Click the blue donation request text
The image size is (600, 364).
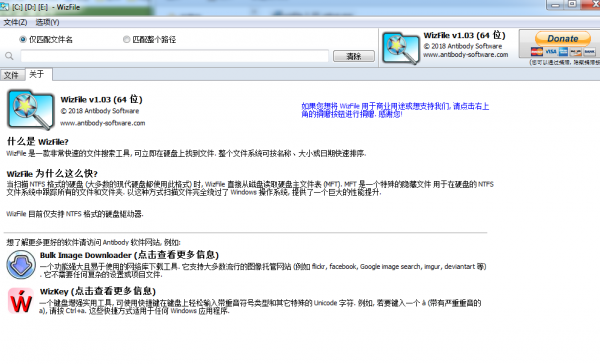tap(395, 110)
